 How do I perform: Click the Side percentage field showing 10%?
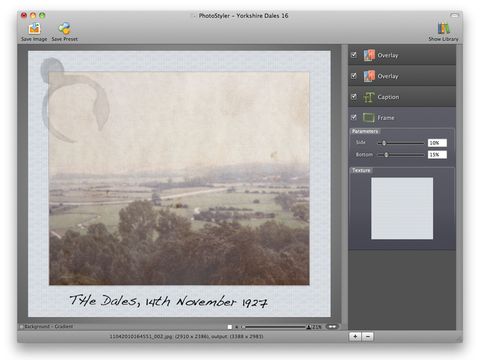437,143
